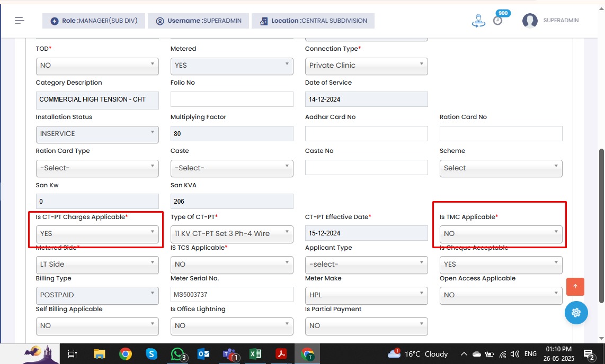This screenshot has height=364, width=605.
Task: Open the hamburger sidebar menu icon
Action: pyautogui.click(x=19, y=21)
